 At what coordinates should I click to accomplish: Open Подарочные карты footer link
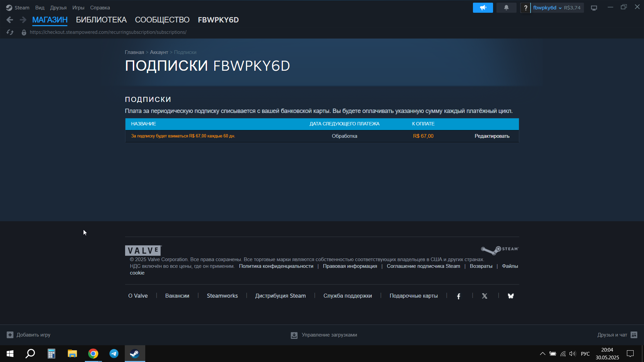pos(414,296)
